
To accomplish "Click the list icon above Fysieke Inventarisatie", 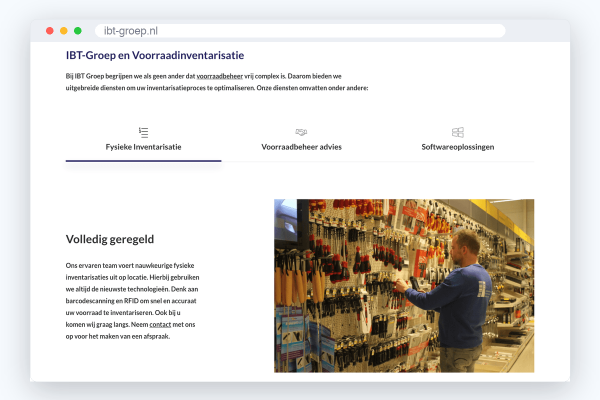I will 143,132.
